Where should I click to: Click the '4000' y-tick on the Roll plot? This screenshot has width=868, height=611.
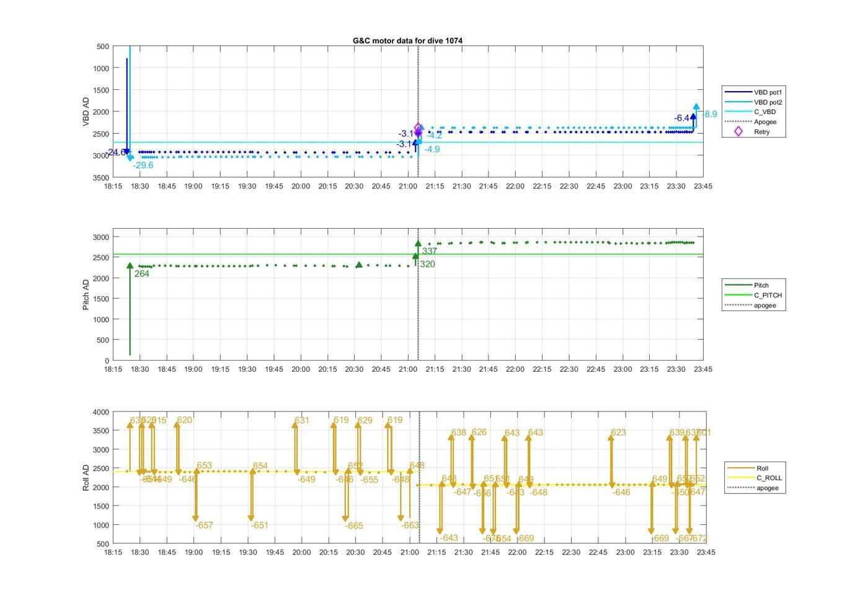(x=101, y=413)
